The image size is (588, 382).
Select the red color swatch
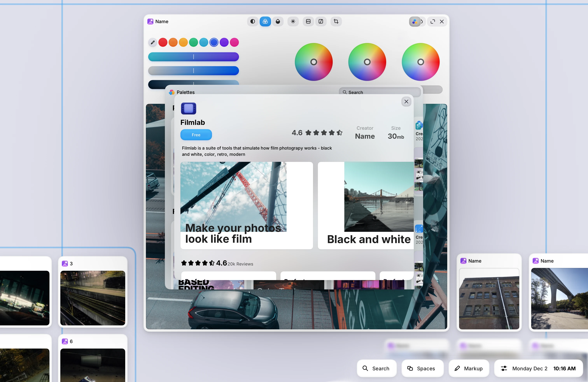coord(163,42)
